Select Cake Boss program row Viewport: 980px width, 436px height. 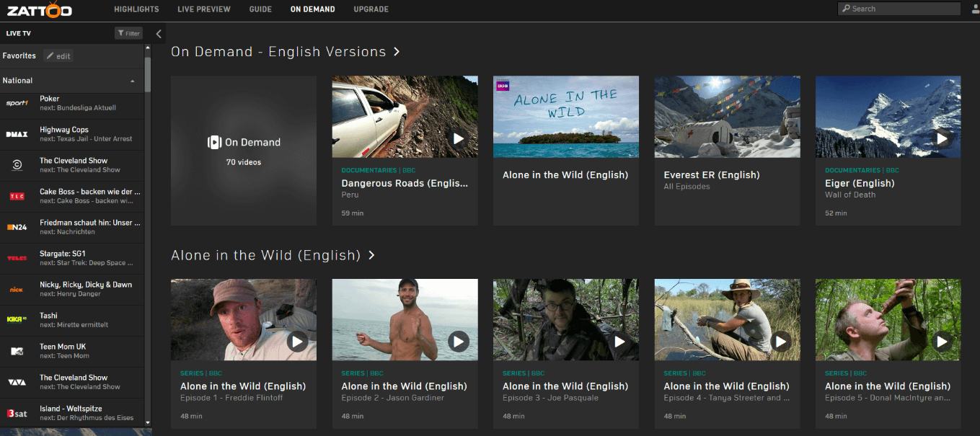(72, 196)
